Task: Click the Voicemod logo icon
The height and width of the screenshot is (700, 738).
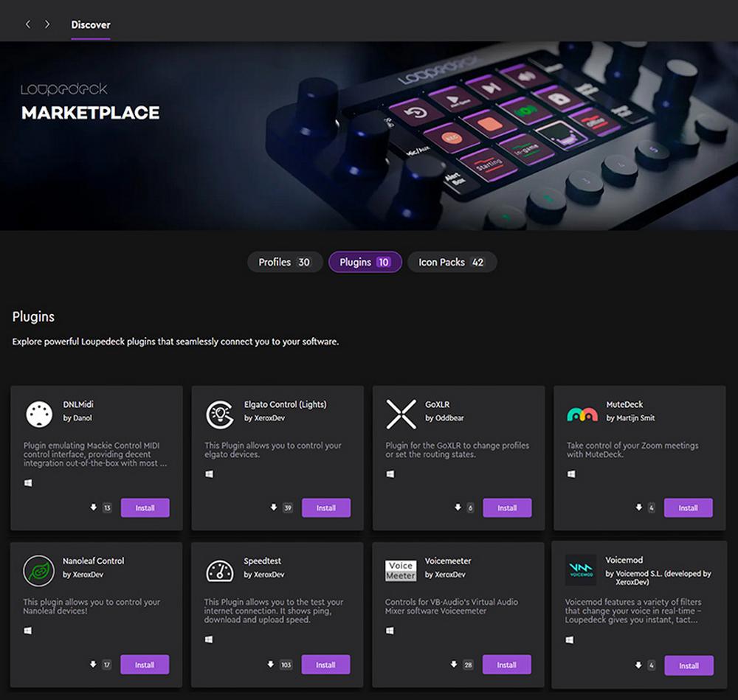Action: (x=581, y=569)
